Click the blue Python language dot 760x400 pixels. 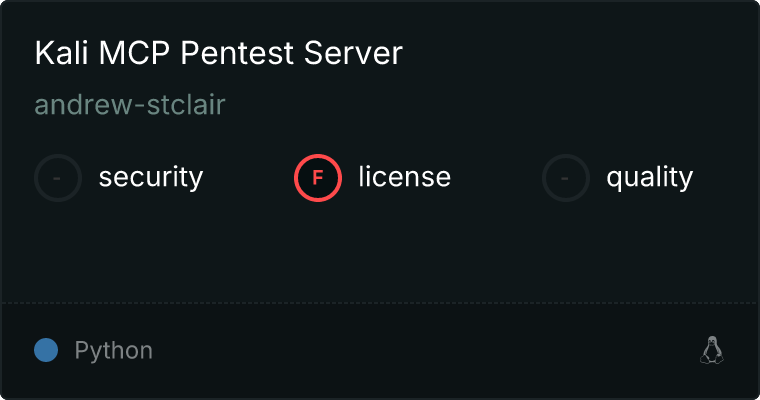click(46, 350)
